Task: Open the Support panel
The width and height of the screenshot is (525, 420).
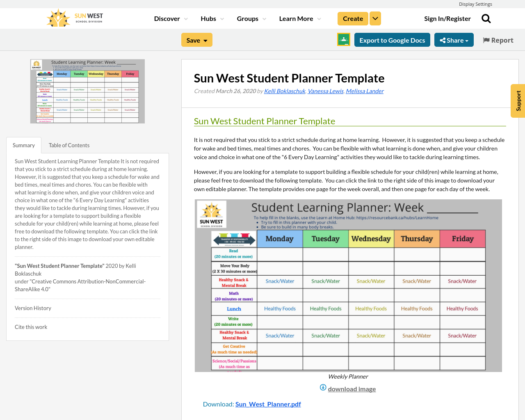Action: tap(518, 100)
